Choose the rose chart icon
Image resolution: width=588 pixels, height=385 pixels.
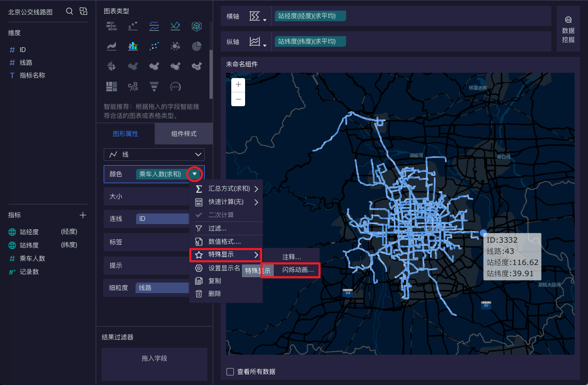111,66
